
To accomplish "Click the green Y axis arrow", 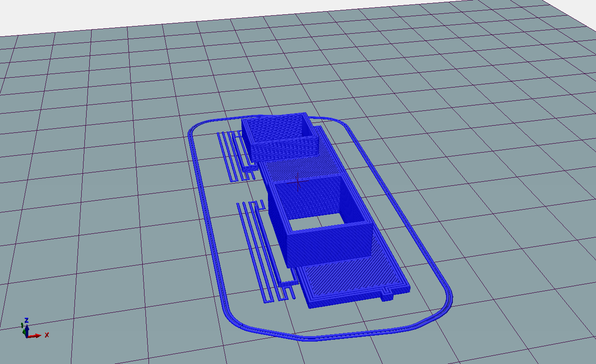I will pos(24,332).
